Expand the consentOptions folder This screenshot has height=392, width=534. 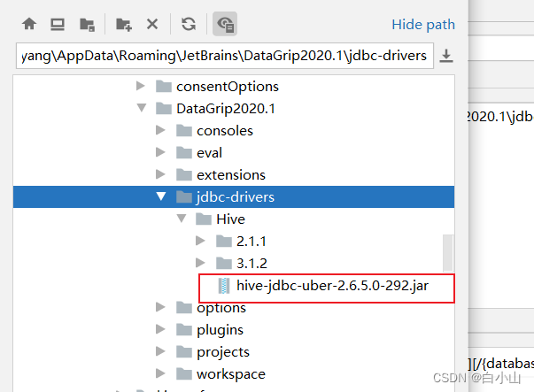click(x=140, y=86)
